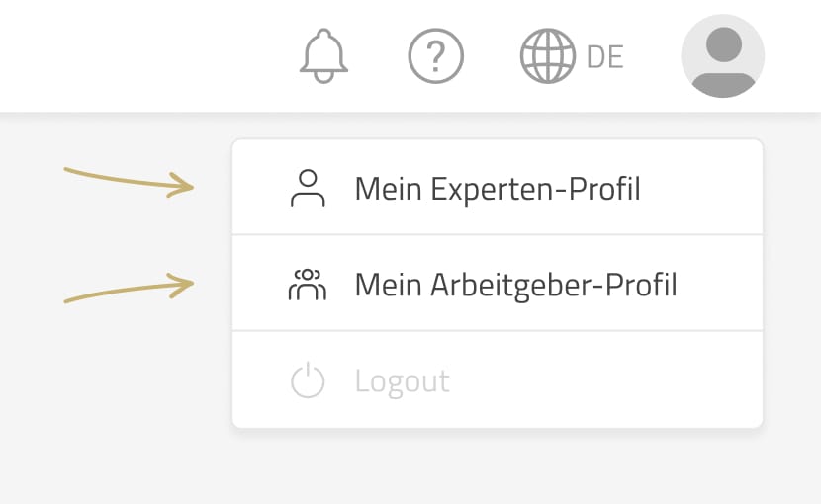Open the "Mein Experten-Profil" text entry
The width and height of the screenshot is (821, 504).
pyautogui.click(x=498, y=188)
